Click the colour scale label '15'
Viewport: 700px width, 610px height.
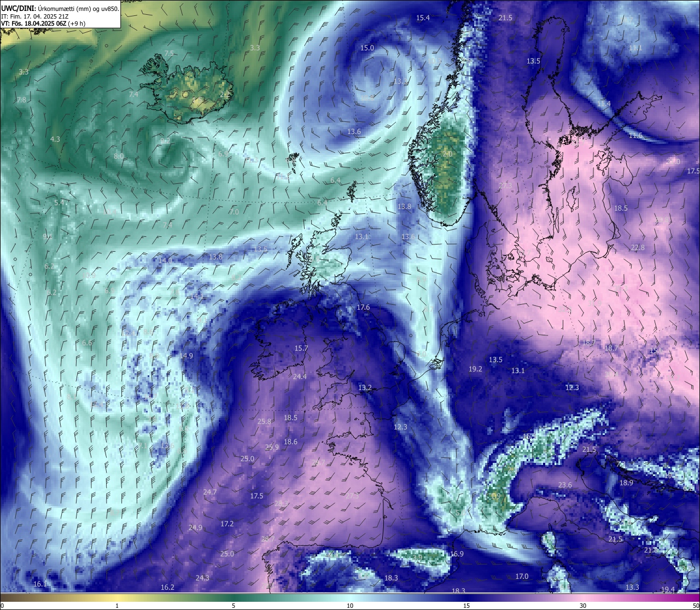(x=466, y=606)
